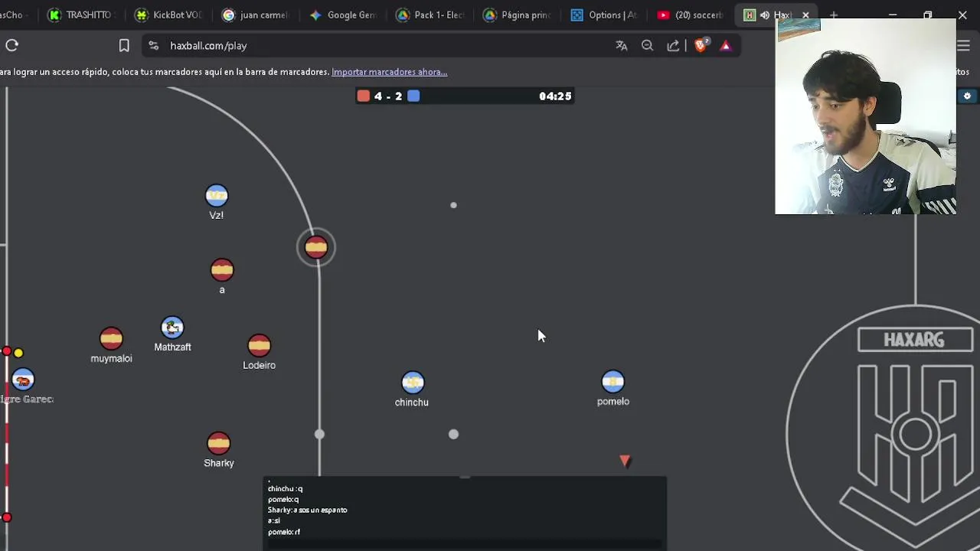Reload the haxball page

click(12, 45)
